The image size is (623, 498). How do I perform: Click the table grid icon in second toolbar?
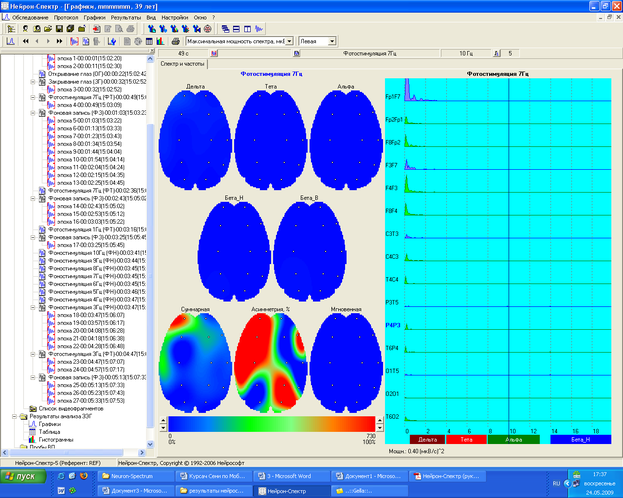149,41
